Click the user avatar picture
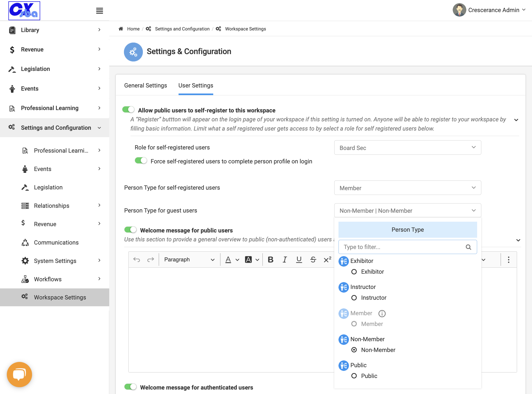This screenshot has width=532, height=394. point(459,10)
